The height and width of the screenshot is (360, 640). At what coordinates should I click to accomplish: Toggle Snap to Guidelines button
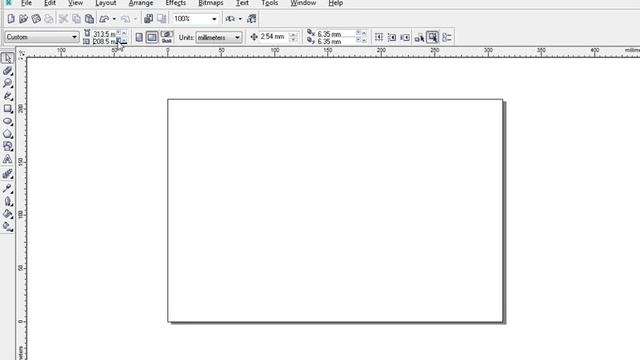click(x=392, y=38)
